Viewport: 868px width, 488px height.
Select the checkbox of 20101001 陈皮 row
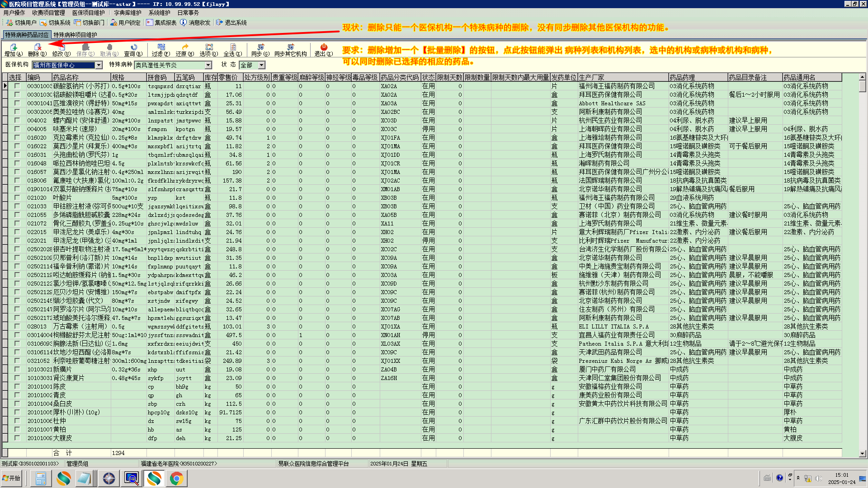pyautogui.click(x=17, y=387)
